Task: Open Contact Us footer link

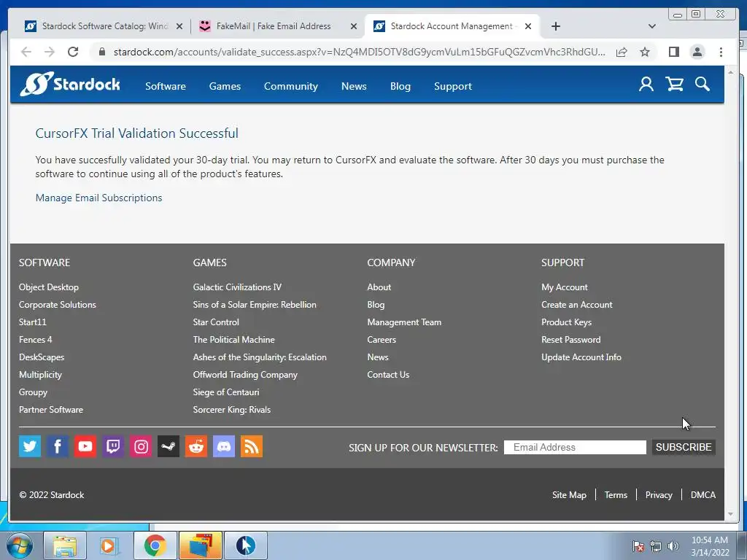Action: pyautogui.click(x=388, y=374)
